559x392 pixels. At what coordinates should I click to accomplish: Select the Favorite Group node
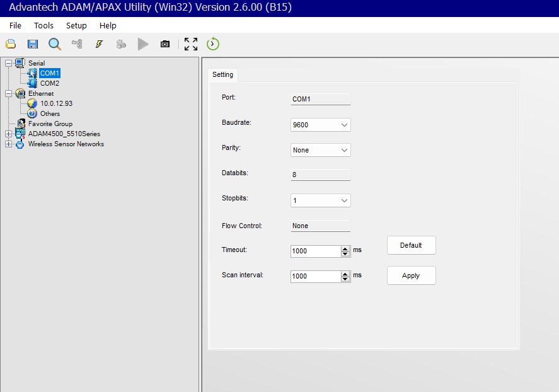pos(50,124)
